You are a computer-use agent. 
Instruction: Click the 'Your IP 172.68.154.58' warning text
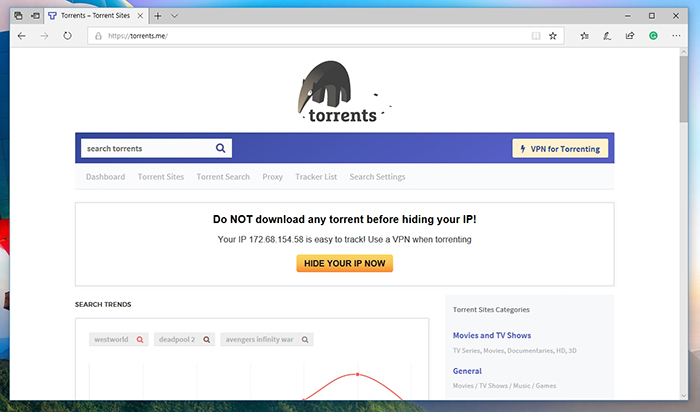(345, 240)
